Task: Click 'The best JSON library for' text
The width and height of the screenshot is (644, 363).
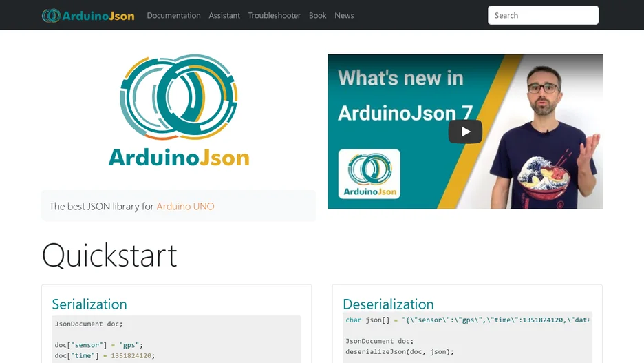Action: click(101, 207)
